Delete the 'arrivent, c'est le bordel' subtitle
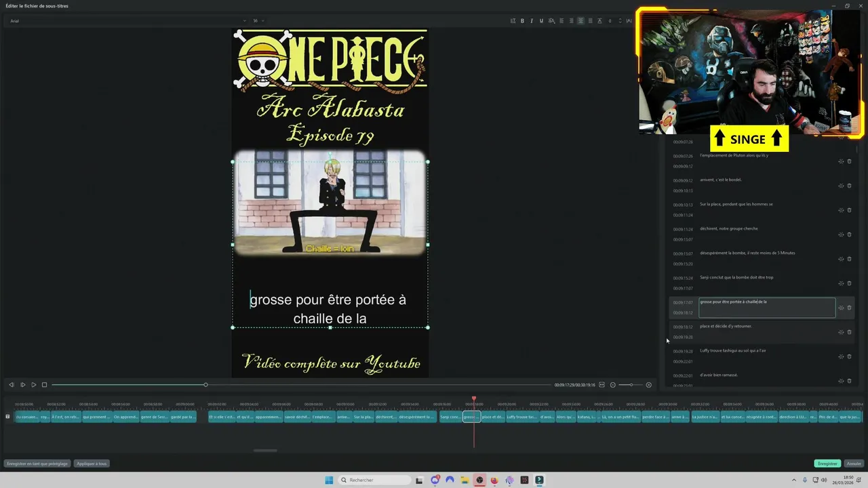868x488 pixels. 849,186
